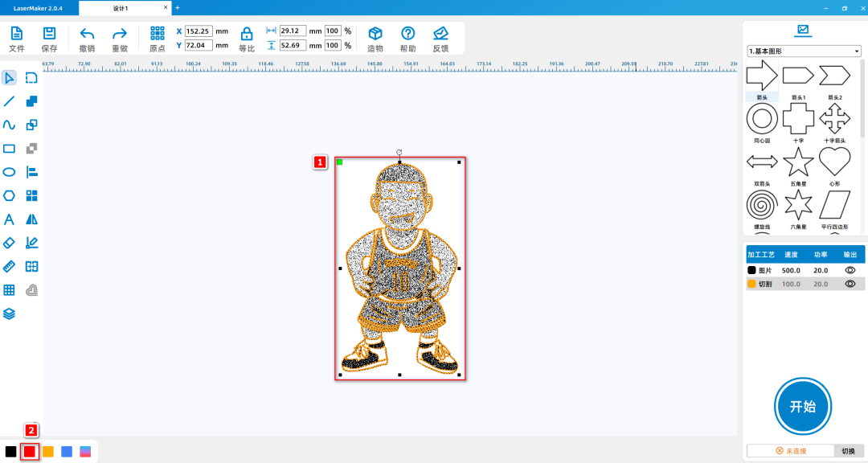
Task: Click the Undo (撤销) arrow icon
Action: [87, 34]
